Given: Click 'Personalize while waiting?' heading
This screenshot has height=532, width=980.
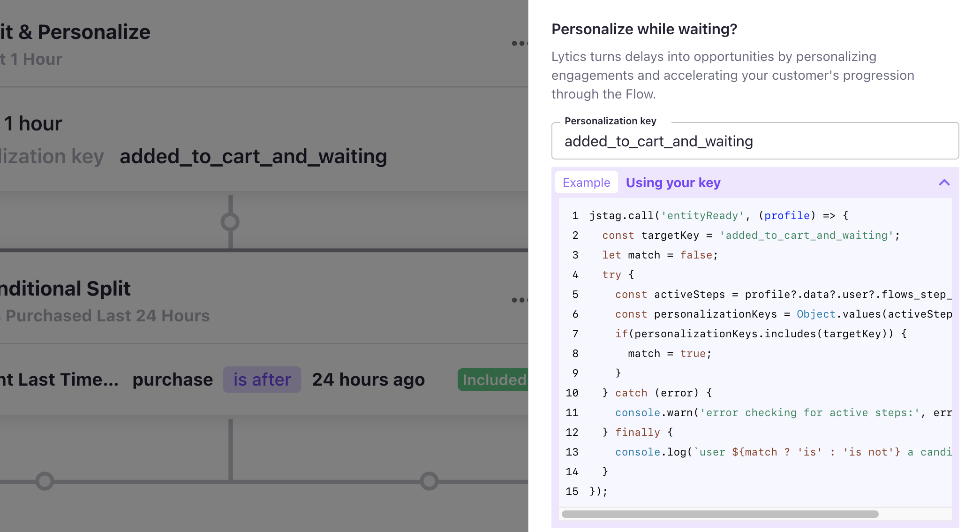Looking at the screenshot, I should click(x=644, y=29).
